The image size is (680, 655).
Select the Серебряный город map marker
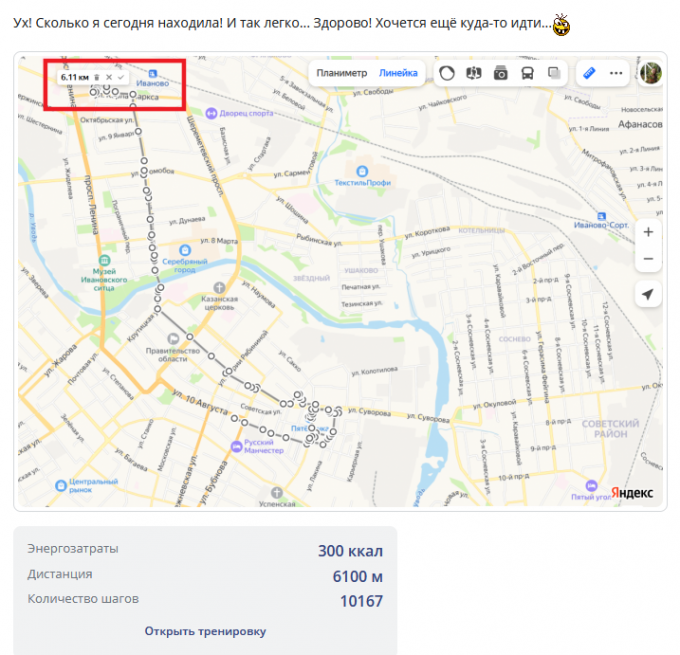pyautogui.click(x=185, y=259)
